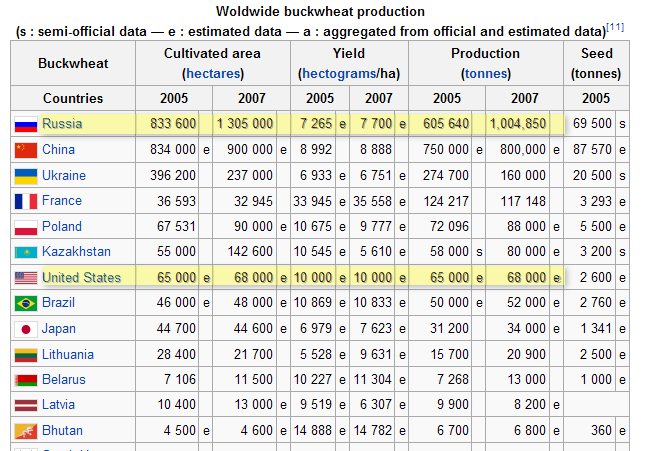Viewport: 654px width, 451px height.
Task: Open the Latvia country link
Action: 60,405
